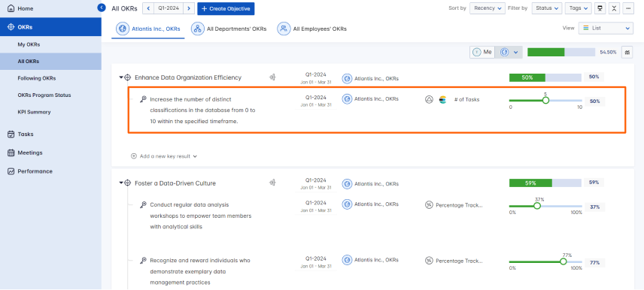Open the Enhance Data Organization Efficiency objective title

188,77
